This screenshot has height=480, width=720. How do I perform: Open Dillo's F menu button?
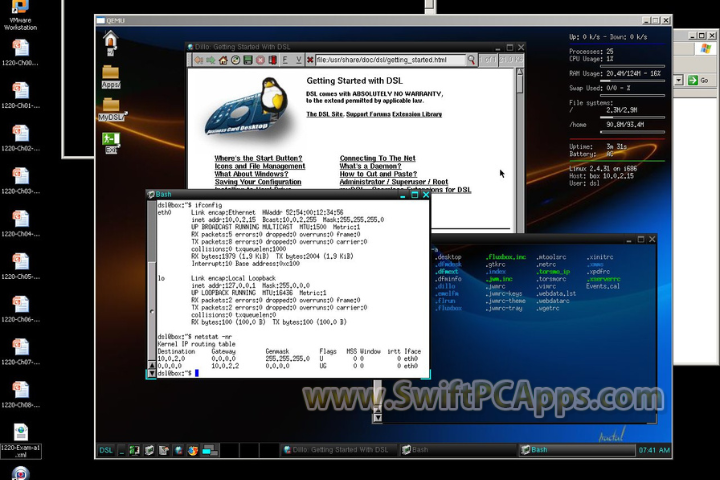click(x=285, y=60)
